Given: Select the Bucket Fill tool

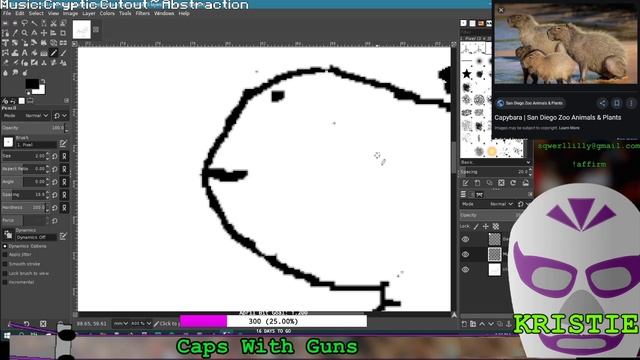Looking at the screenshot, I should (34, 53).
